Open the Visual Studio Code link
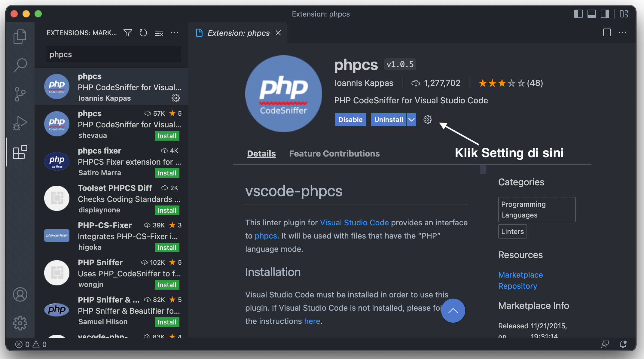This screenshot has height=359, width=644. [354, 223]
